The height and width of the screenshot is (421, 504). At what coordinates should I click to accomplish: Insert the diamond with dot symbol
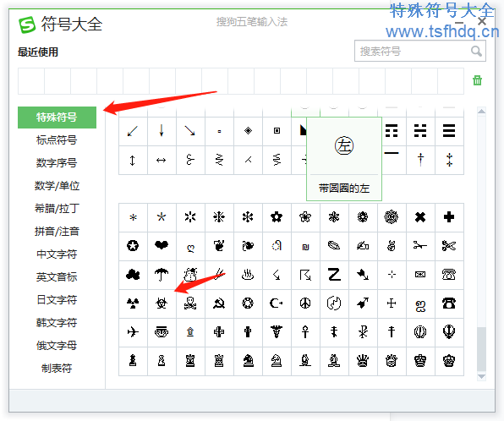click(248, 131)
